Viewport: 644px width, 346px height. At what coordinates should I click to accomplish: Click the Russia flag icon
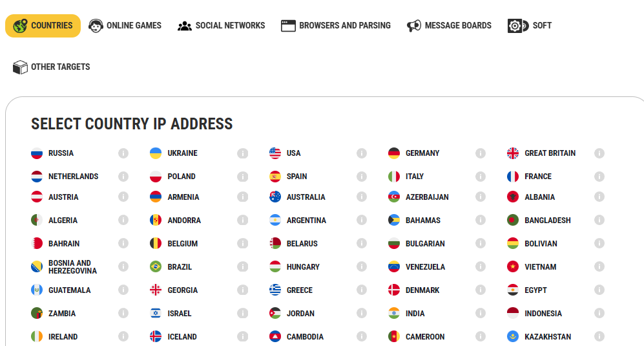[x=37, y=153]
